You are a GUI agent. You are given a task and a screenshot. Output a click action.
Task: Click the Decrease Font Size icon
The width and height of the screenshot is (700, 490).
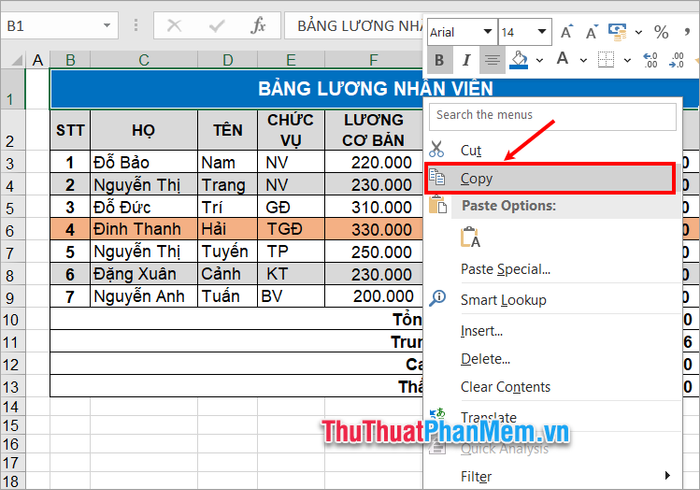[590, 33]
